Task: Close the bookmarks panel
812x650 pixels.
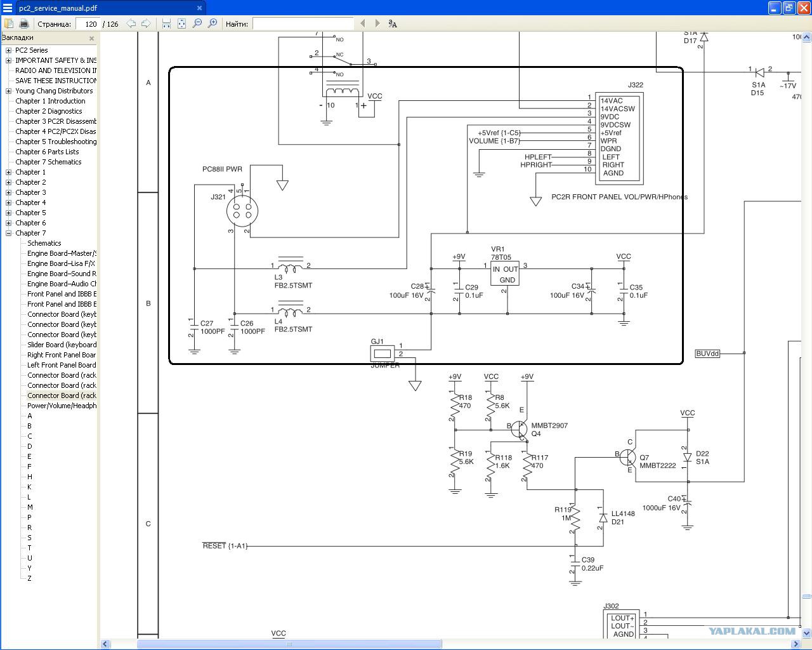Action: [91, 38]
